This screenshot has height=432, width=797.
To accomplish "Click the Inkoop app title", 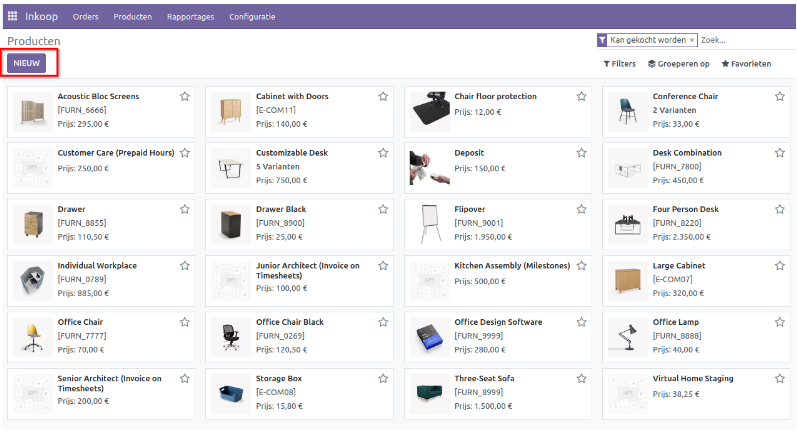I will click(x=41, y=17).
